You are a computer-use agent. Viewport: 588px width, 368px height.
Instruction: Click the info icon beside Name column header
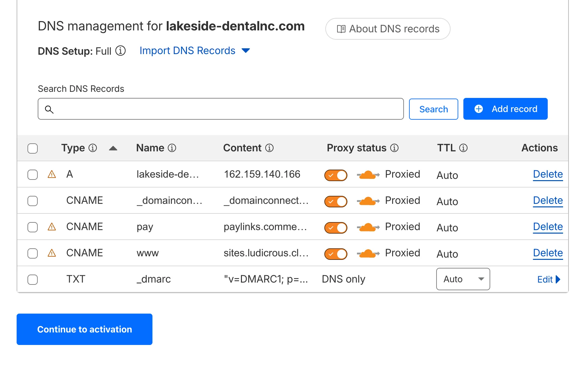coord(172,148)
